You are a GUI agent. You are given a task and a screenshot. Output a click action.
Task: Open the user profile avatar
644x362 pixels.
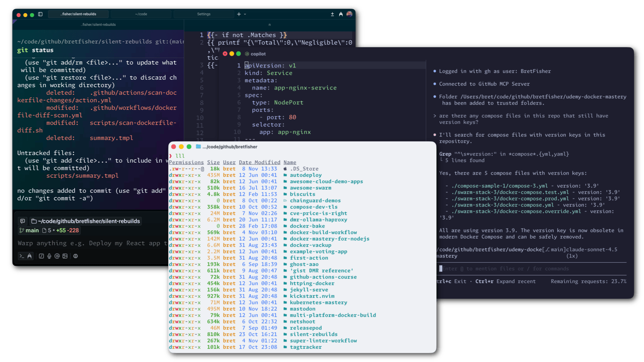click(x=349, y=14)
